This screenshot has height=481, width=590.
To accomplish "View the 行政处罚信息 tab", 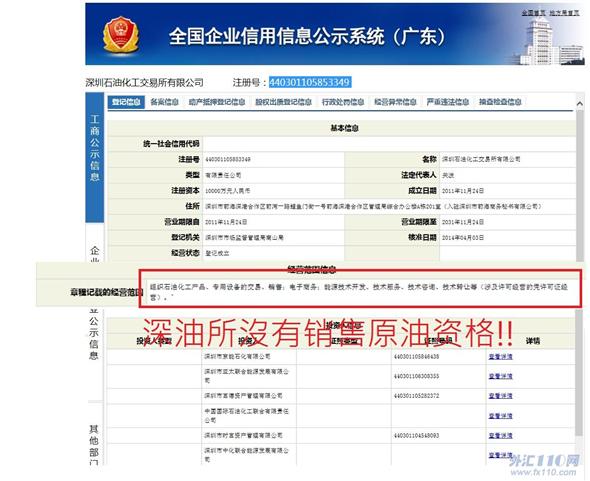I will tap(343, 102).
